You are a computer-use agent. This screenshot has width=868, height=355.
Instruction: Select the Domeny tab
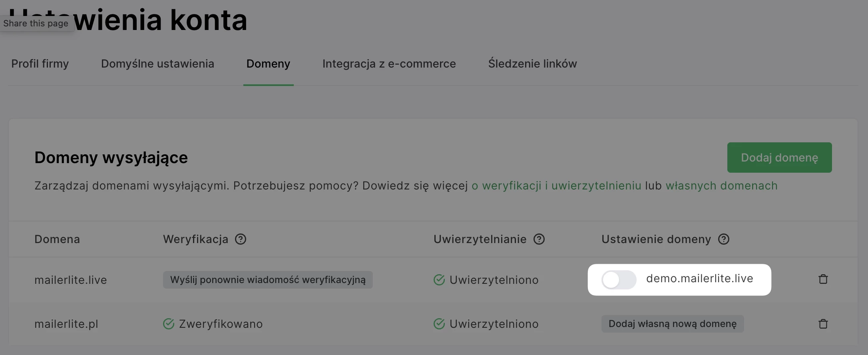point(268,64)
